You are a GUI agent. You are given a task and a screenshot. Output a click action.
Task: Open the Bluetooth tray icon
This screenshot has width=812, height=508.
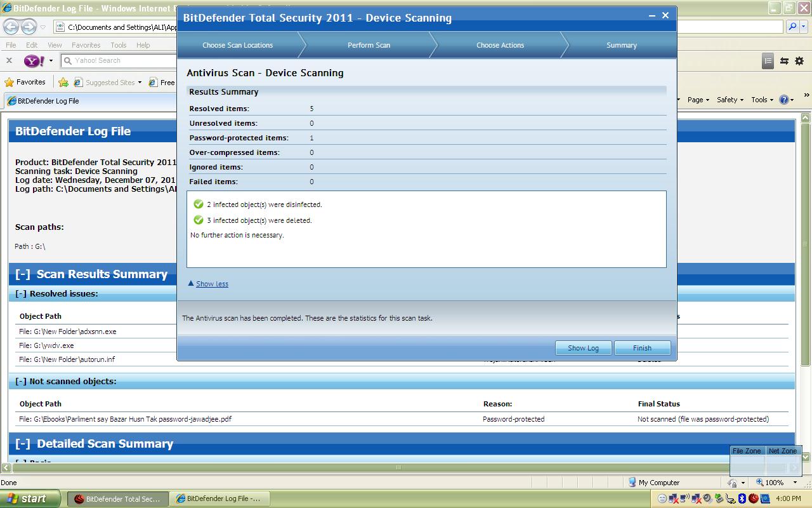[742, 498]
